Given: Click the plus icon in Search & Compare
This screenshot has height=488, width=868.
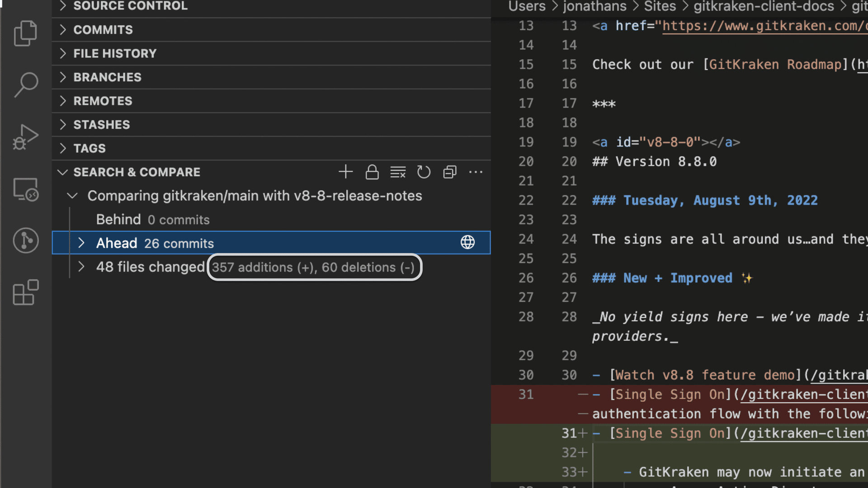Looking at the screenshot, I should point(345,172).
